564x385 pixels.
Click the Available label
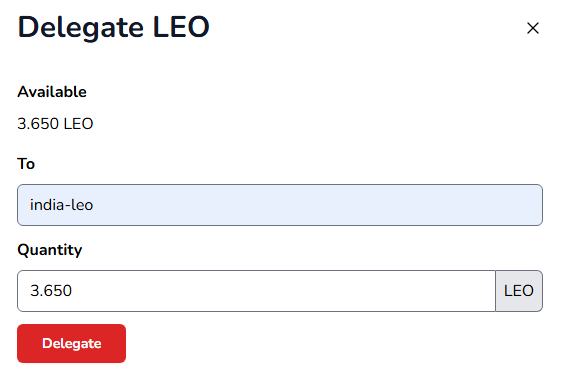[x=52, y=92]
